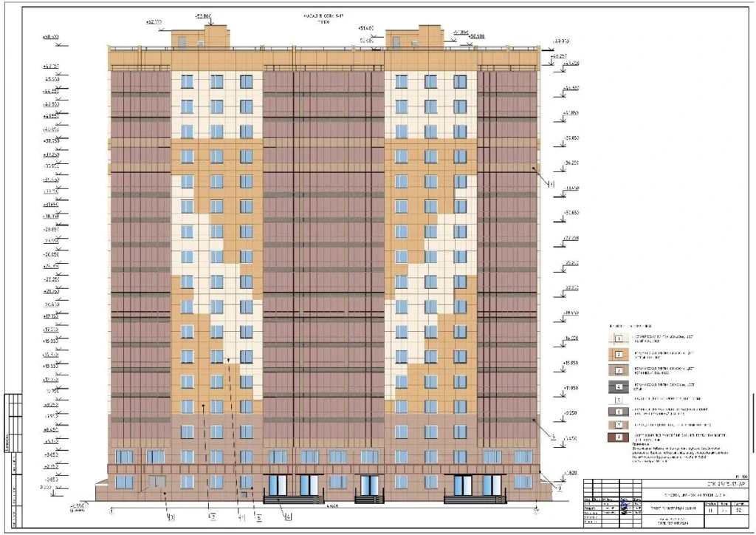Click callout label 2 below the facade
The width and height of the screenshot is (756, 535).
coord(212,517)
